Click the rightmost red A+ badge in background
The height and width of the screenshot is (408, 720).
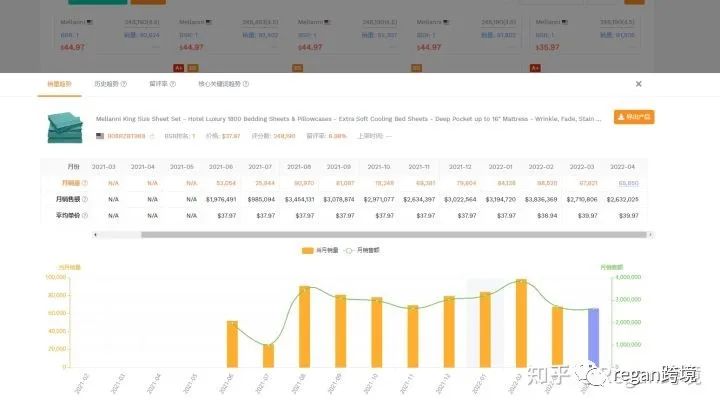pyautogui.click(x=535, y=68)
